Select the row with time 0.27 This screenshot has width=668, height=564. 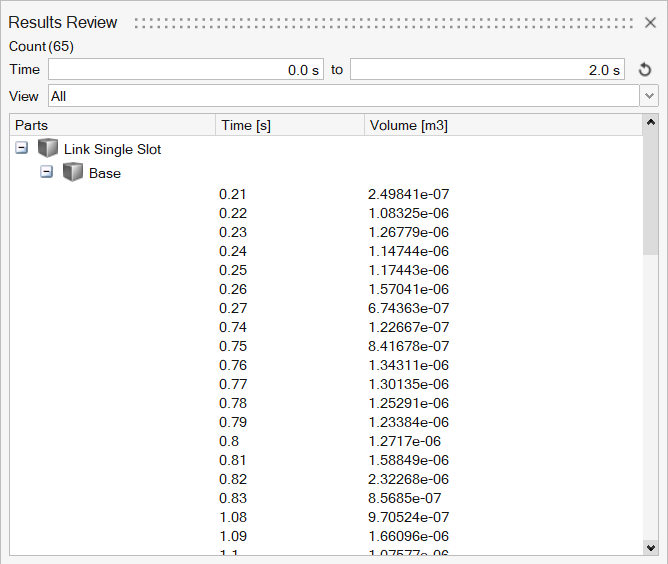point(232,308)
